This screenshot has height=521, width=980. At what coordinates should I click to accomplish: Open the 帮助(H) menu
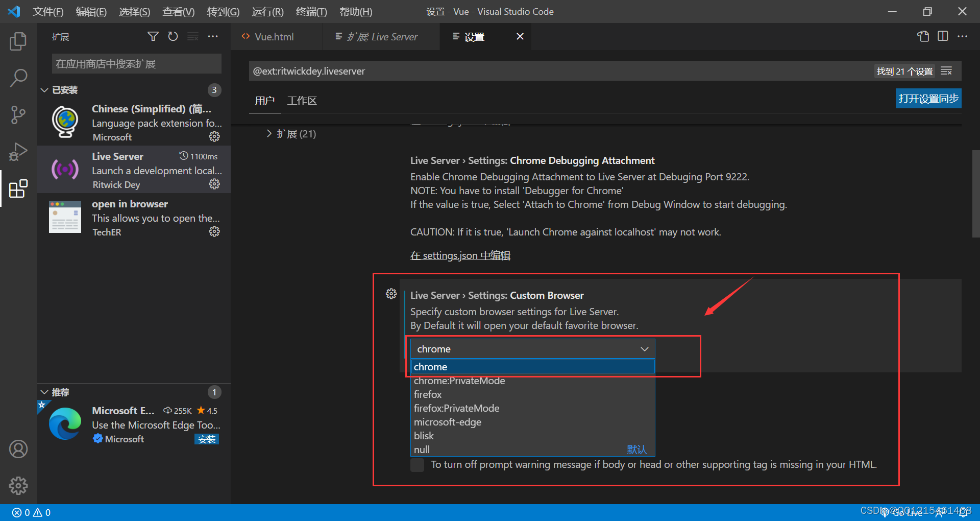356,11
